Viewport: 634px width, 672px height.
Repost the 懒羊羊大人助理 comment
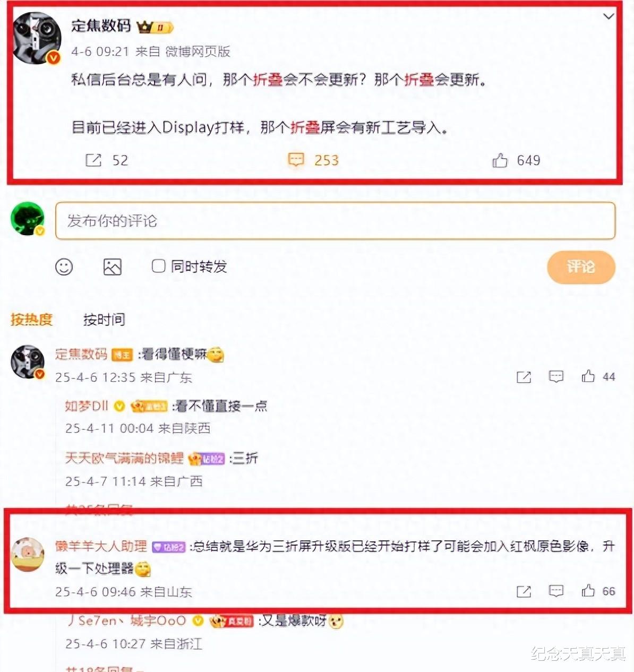tap(524, 591)
